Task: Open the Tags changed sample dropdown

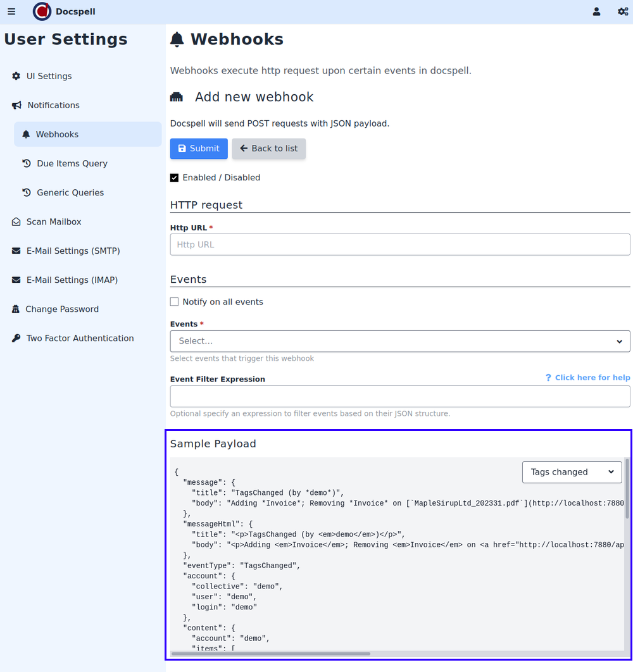Action: 572,472
